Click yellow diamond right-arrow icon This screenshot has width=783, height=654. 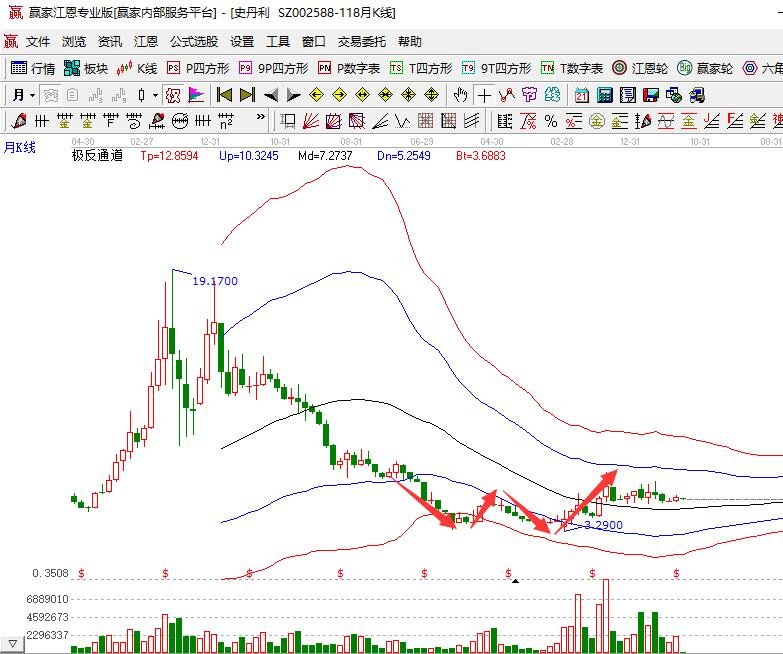(x=340, y=95)
